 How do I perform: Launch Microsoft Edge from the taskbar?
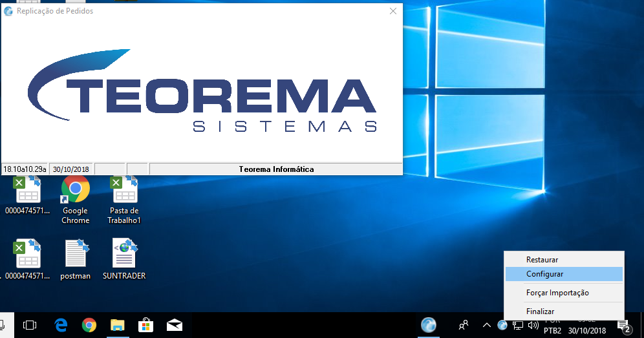61,325
